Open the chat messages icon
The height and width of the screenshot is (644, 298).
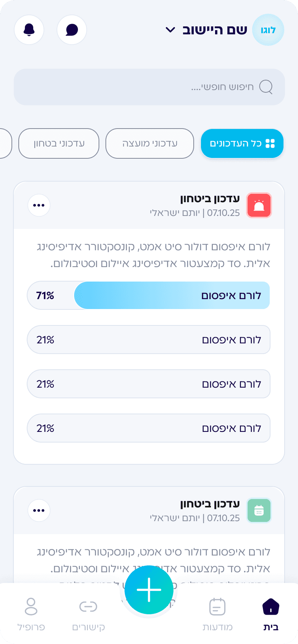pyautogui.click(x=72, y=30)
